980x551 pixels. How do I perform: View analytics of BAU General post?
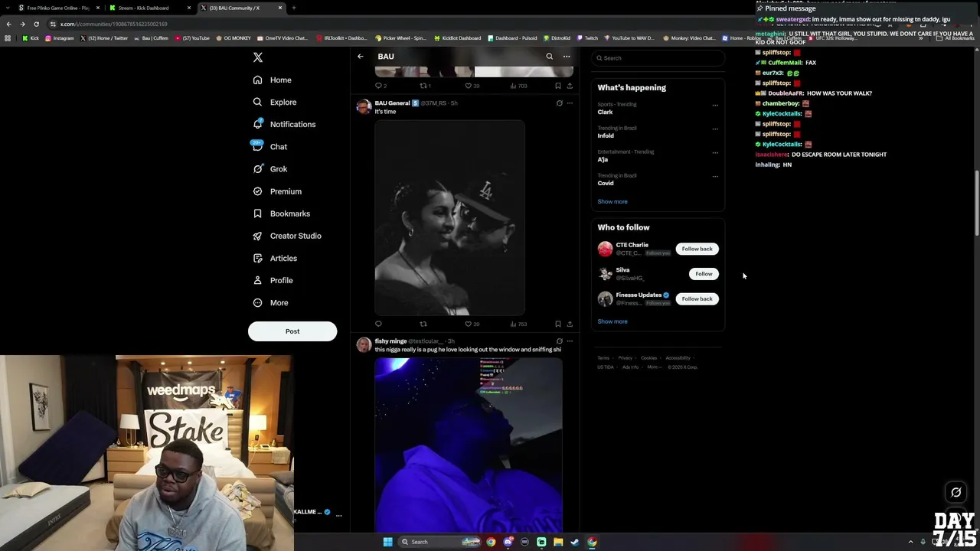coord(518,324)
